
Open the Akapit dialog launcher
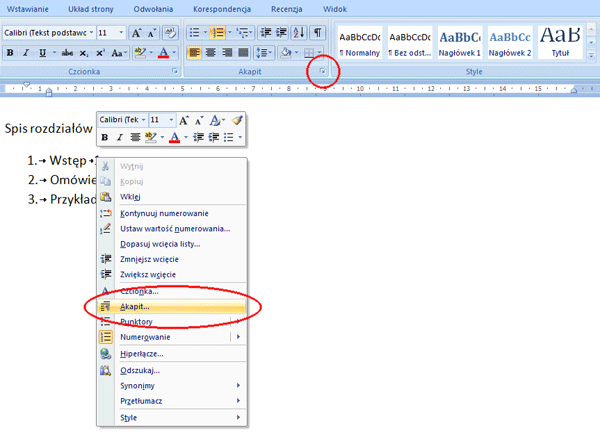[322, 71]
